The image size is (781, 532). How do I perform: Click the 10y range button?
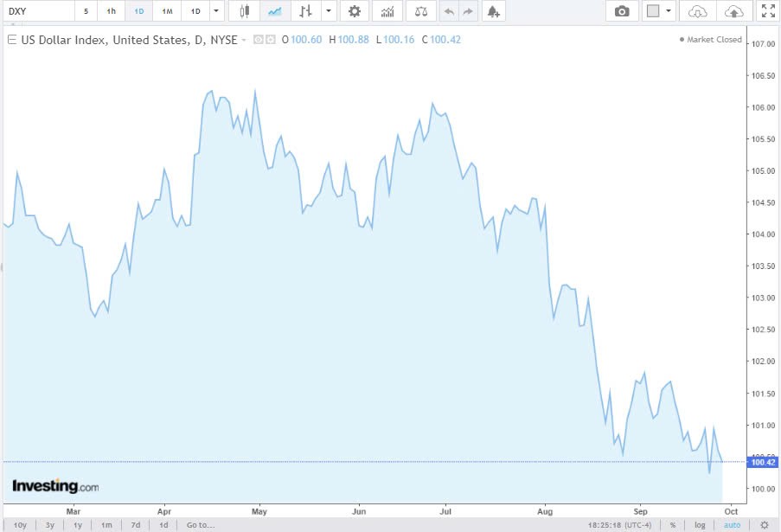(19, 524)
